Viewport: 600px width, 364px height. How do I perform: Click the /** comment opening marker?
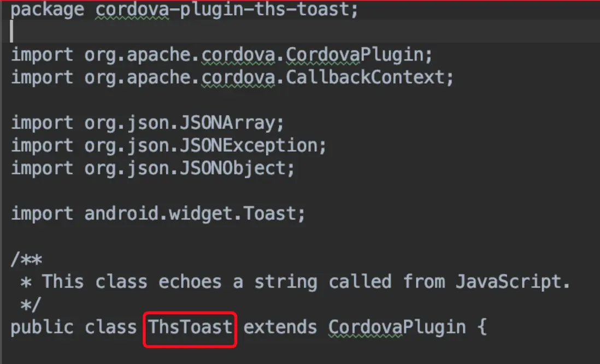point(26,260)
